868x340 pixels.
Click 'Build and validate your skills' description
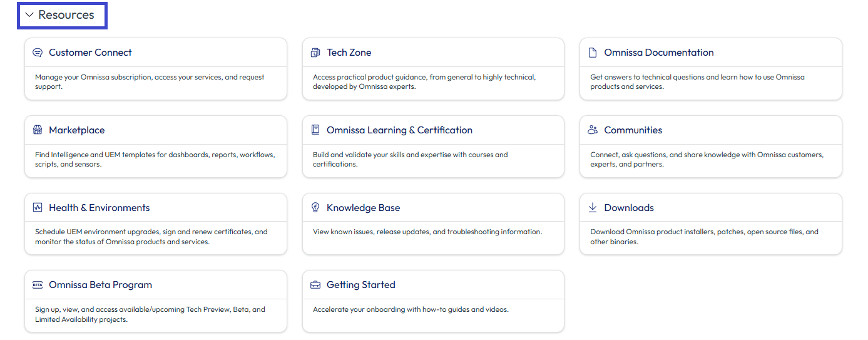411,160
